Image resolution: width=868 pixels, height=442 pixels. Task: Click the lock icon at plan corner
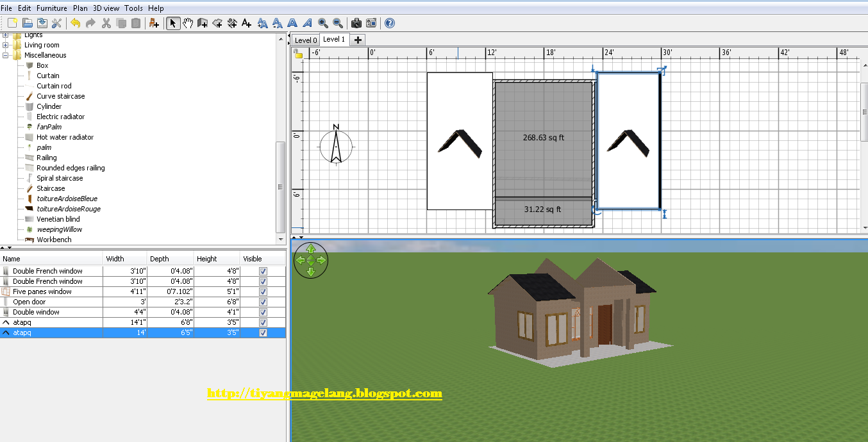298,54
